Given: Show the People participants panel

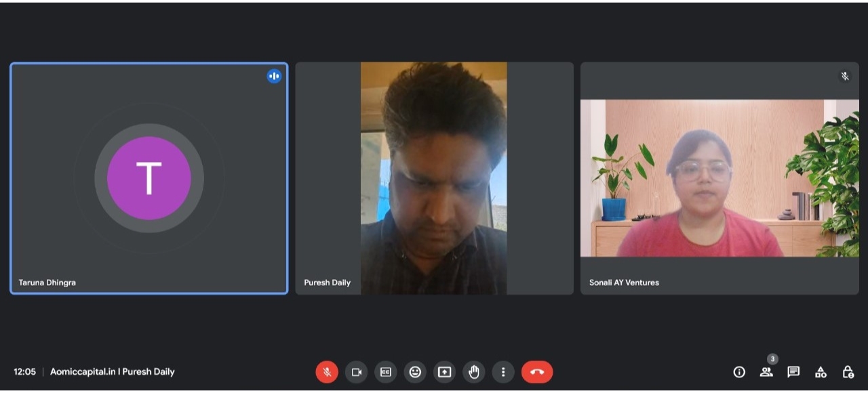Looking at the screenshot, I should pyautogui.click(x=766, y=372).
